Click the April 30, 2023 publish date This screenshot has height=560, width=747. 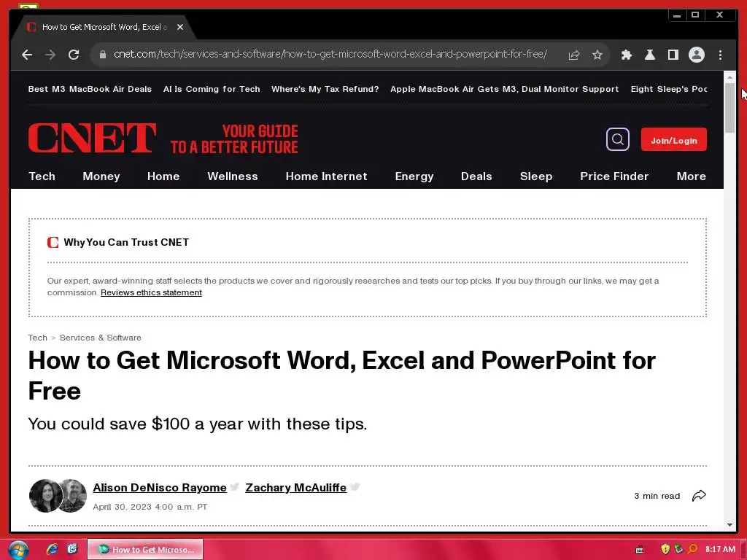(150, 507)
